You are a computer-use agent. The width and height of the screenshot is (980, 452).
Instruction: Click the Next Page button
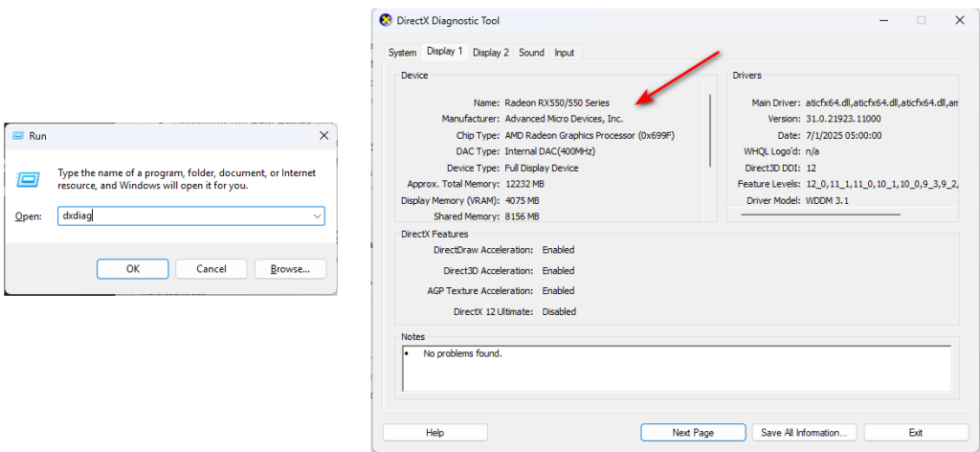[x=693, y=433]
